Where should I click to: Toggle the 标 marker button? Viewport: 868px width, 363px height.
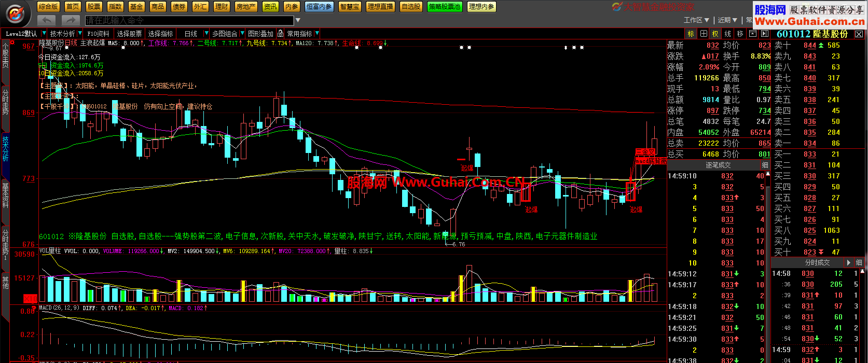pos(691,34)
